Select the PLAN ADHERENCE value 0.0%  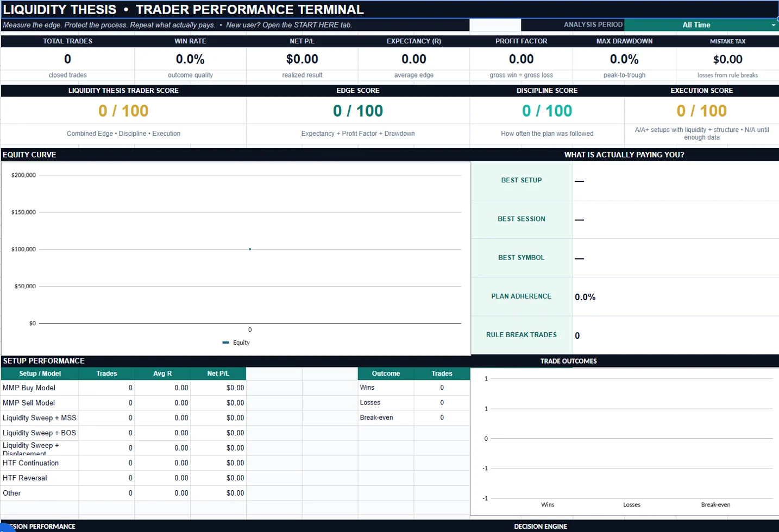(x=585, y=297)
